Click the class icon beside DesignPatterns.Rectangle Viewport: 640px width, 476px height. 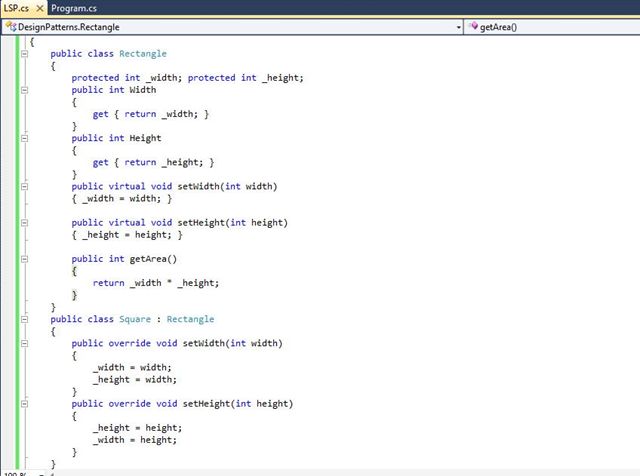11,27
